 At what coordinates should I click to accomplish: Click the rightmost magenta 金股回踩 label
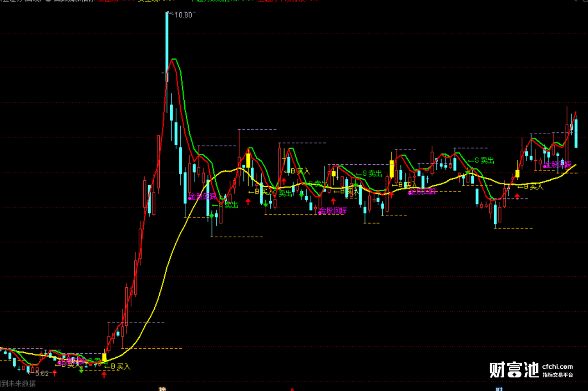click(x=557, y=164)
